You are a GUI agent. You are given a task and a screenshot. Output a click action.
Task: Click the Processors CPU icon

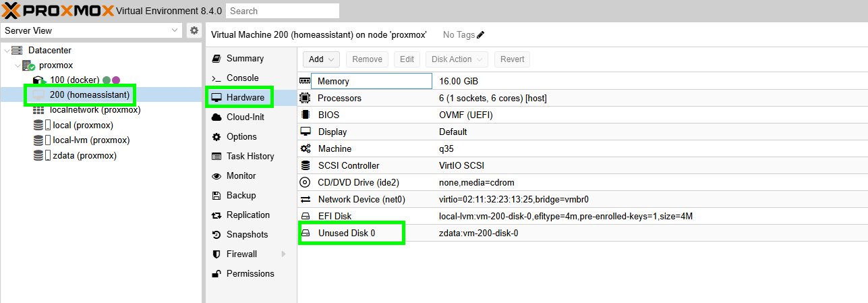tap(306, 98)
